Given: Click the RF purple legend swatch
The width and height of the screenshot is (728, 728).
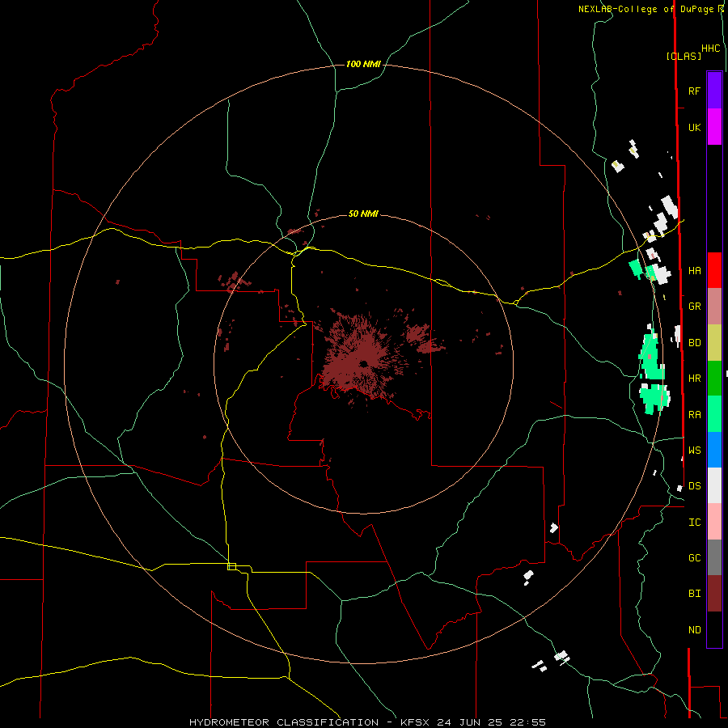Looking at the screenshot, I should click(x=714, y=91).
